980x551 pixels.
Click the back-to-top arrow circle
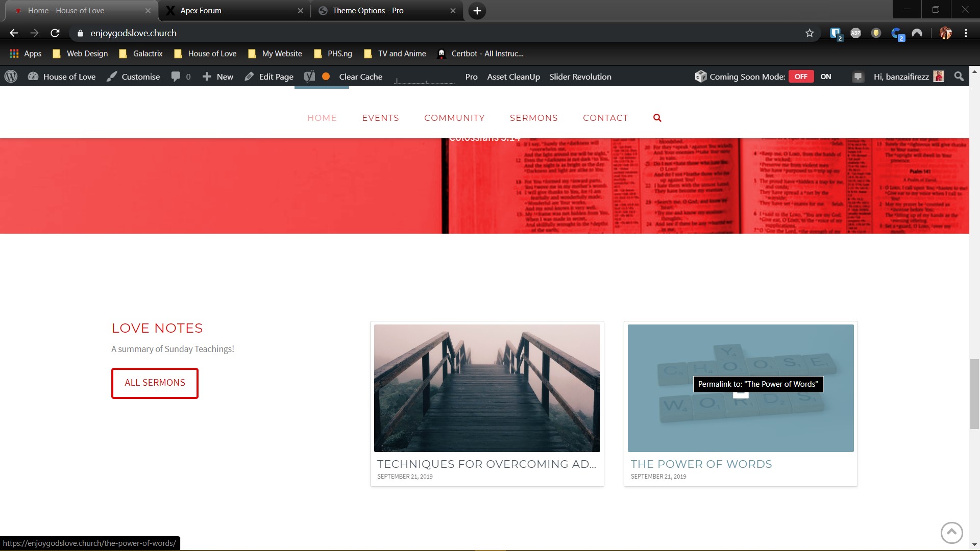[951, 533]
